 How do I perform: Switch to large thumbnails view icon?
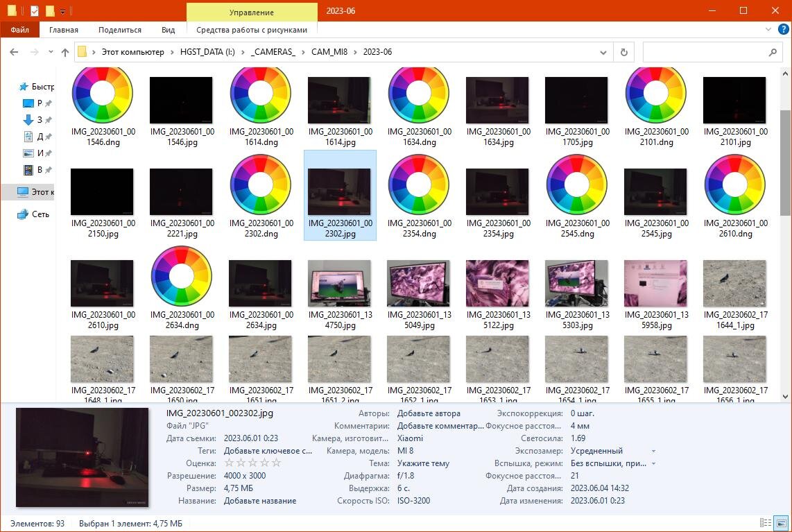tap(781, 523)
